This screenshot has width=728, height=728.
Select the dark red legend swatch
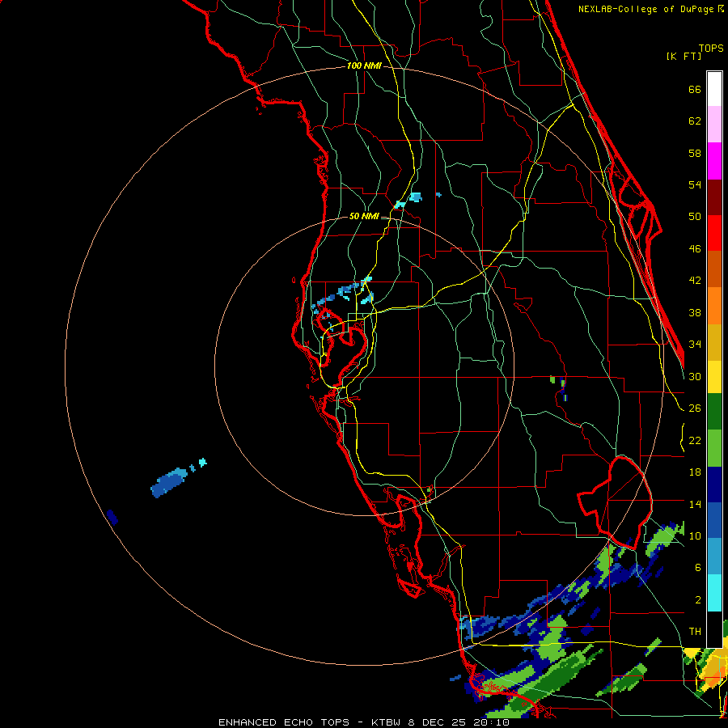click(714, 197)
